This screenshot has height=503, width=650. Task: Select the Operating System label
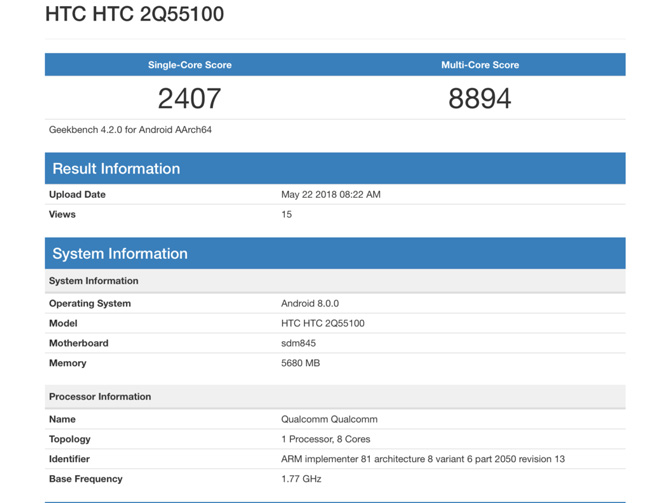[90, 304]
